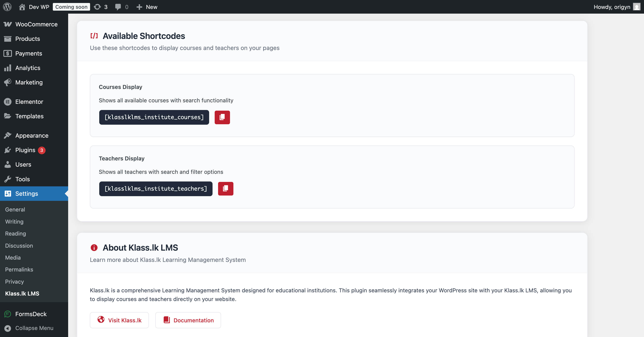Open the Documentation link button

pos(188,320)
